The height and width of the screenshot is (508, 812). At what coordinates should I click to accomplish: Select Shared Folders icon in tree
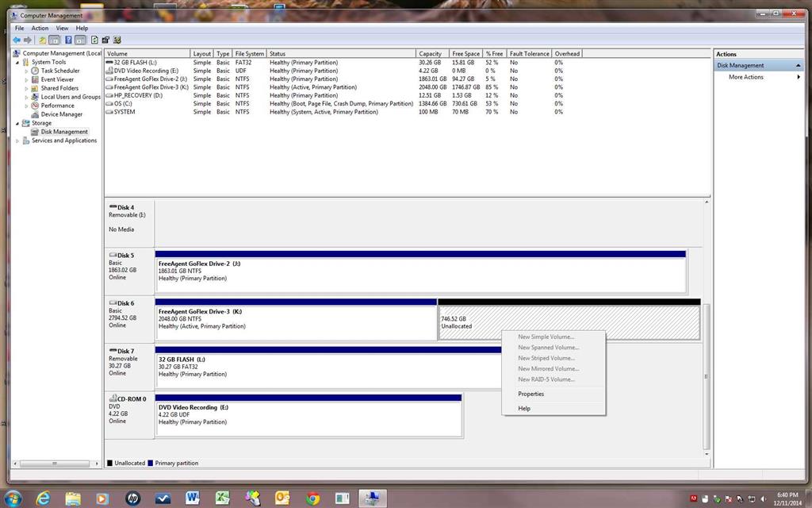pyautogui.click(x=35, y=88)
